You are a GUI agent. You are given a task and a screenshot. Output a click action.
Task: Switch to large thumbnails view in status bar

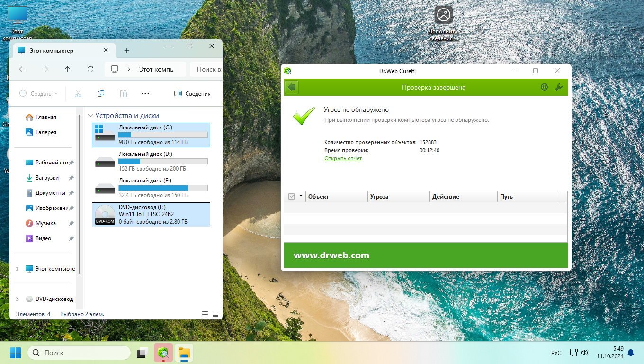coord(215,314)
